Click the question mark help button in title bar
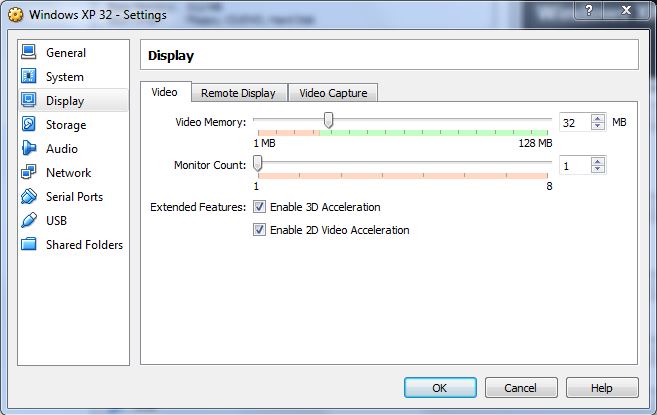 589,10
